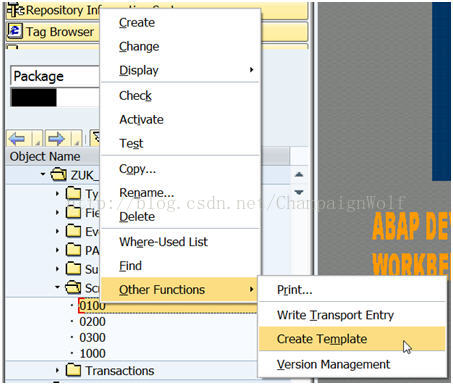Image resolution: width=453 pixels, height=385 pixels.
Task: Expand the Fie folder node
Action: click(57, 212)
